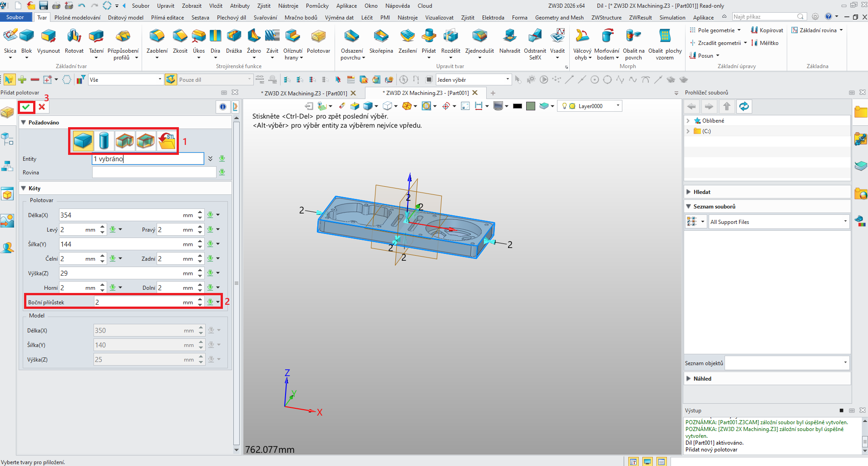Click the Polotovar stock tool
Screen dimensions: 868x466
pos(318,41)
